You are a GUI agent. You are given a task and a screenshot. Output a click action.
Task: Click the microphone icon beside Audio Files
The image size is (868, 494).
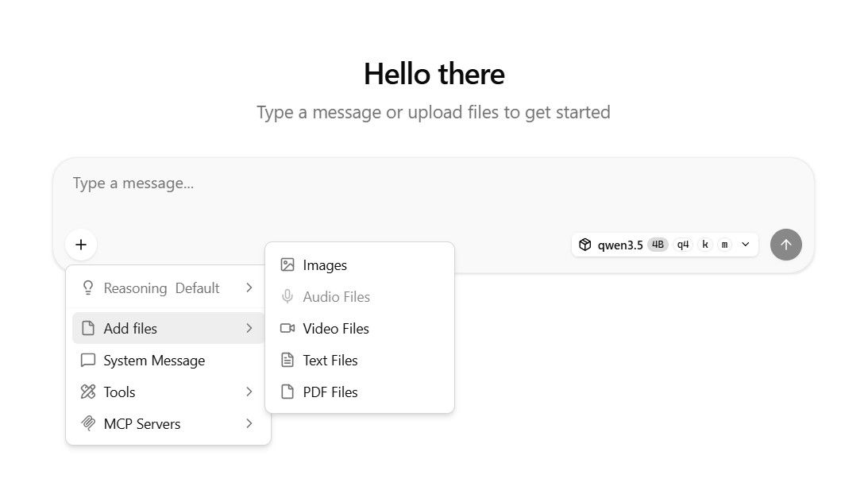[x=287, y=297]
